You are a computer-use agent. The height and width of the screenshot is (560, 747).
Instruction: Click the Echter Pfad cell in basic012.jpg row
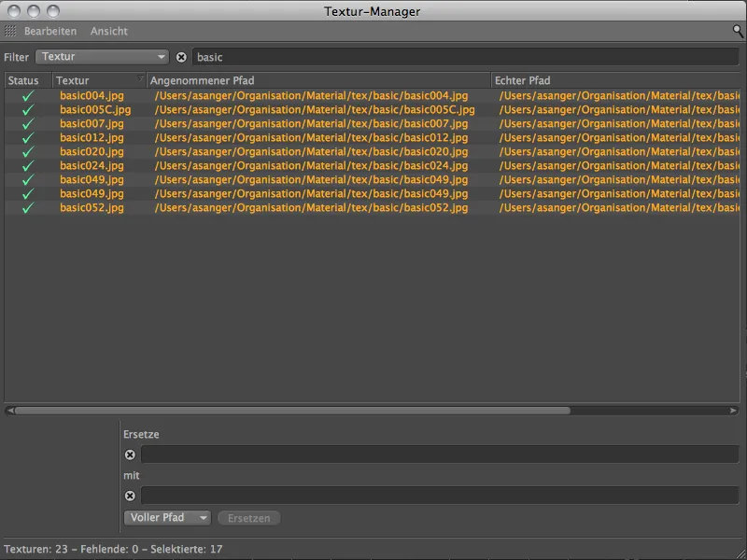coord(619,138)
